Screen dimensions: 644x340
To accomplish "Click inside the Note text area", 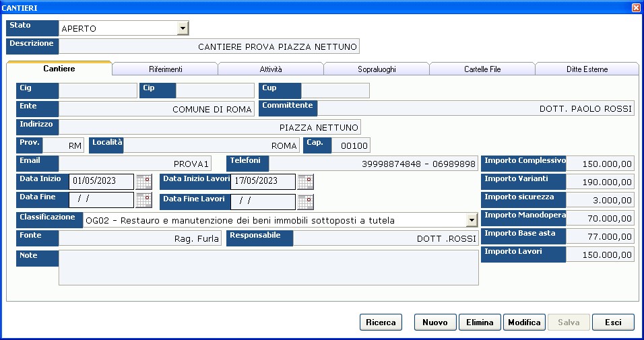I will (268, 267).
